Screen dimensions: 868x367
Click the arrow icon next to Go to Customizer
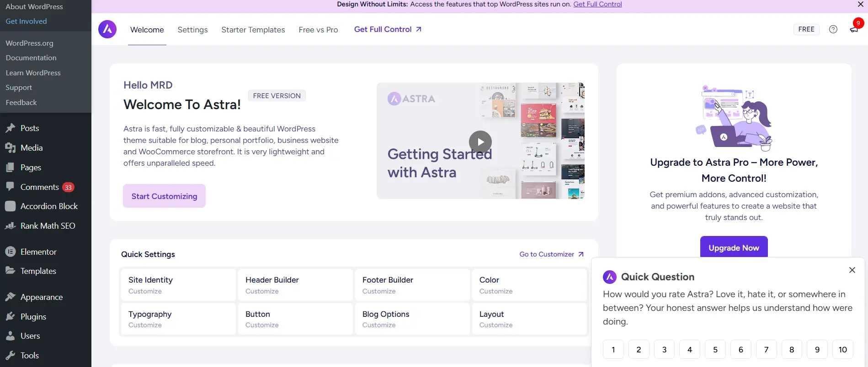[x=581, y=254]
